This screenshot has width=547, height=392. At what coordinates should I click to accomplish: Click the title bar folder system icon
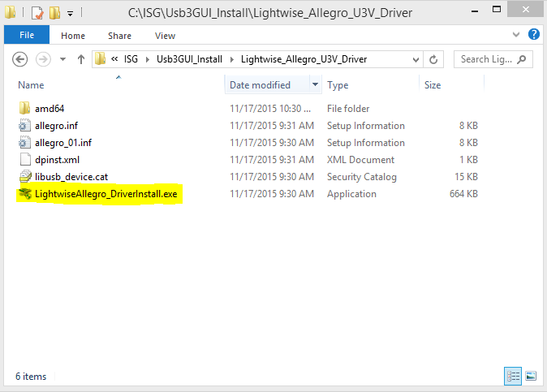point(11,12)
